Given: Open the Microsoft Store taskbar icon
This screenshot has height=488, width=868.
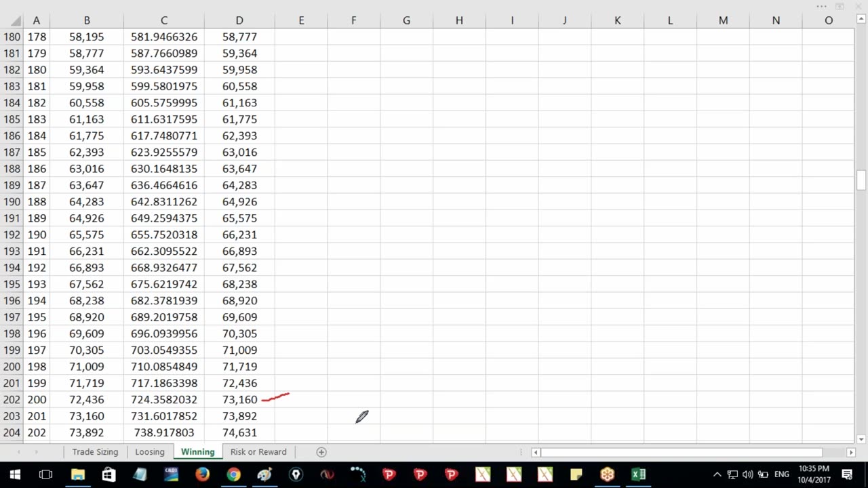Looking at the screenshot, I should click(x=108, y=474).
